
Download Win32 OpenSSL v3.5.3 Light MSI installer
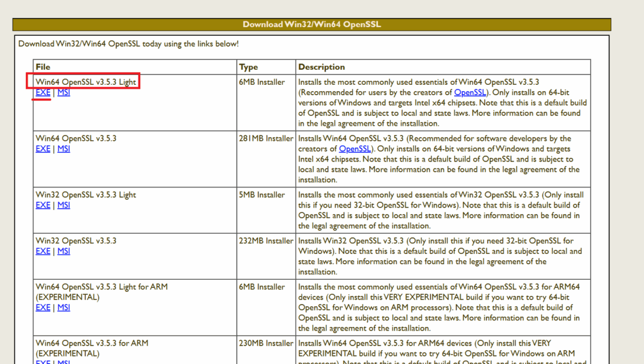[64, 205]
